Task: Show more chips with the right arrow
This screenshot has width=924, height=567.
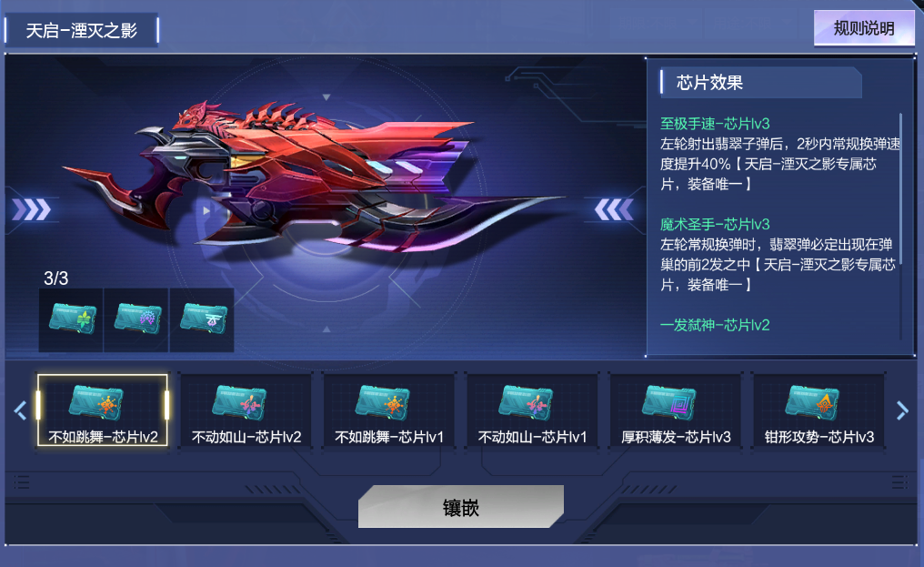Action: click(x=901, y=410)
